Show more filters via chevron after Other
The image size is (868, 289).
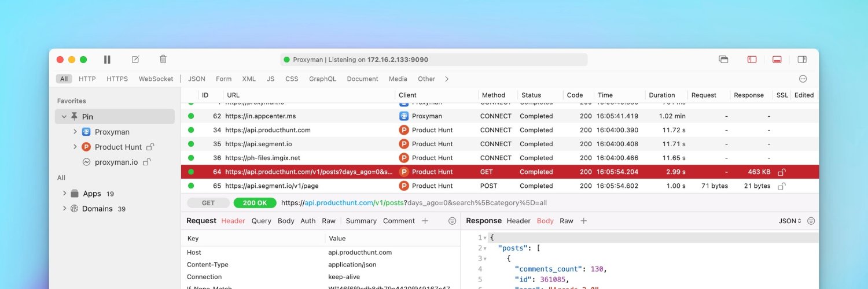tap(447, 79)
